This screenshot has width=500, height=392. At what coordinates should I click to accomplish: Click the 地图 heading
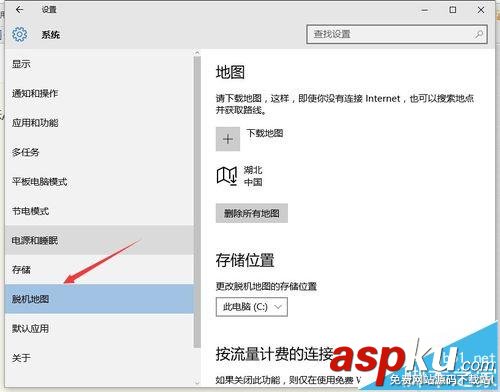click(230, 72)
